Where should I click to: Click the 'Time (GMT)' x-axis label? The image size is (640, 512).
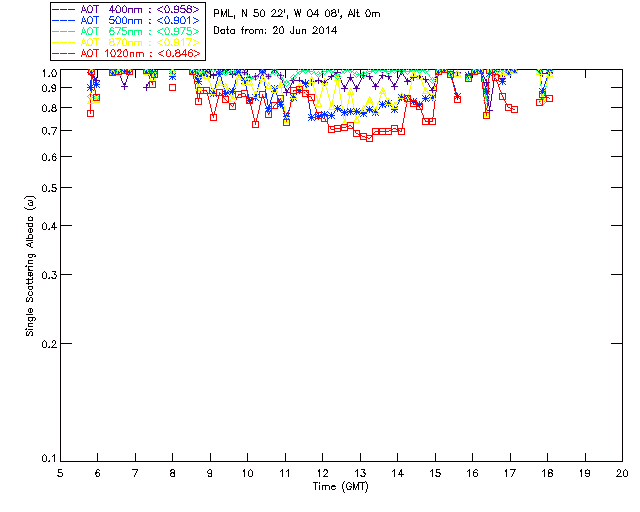[x=340, y=486]
